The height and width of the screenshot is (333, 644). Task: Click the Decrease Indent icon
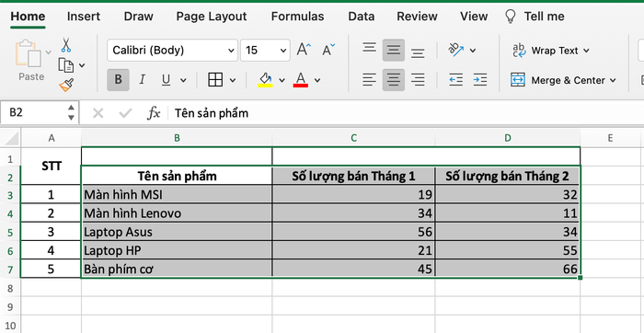point(456,80)
